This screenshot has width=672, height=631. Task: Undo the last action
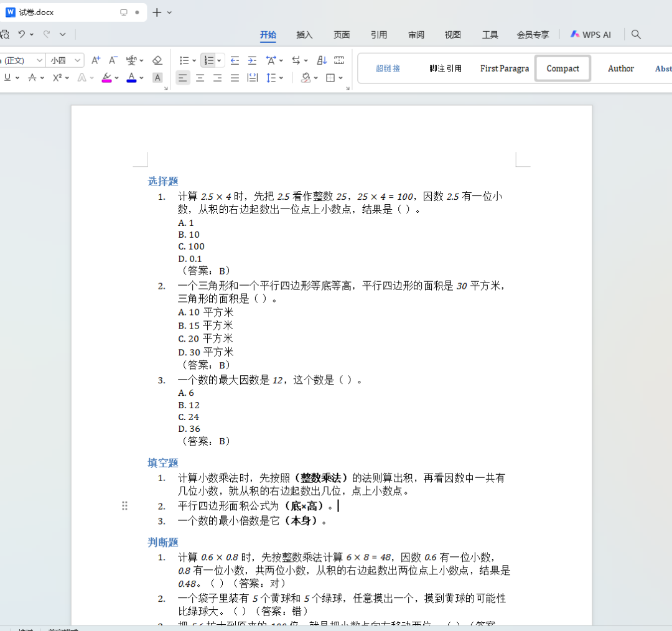(x=21, y=34)
